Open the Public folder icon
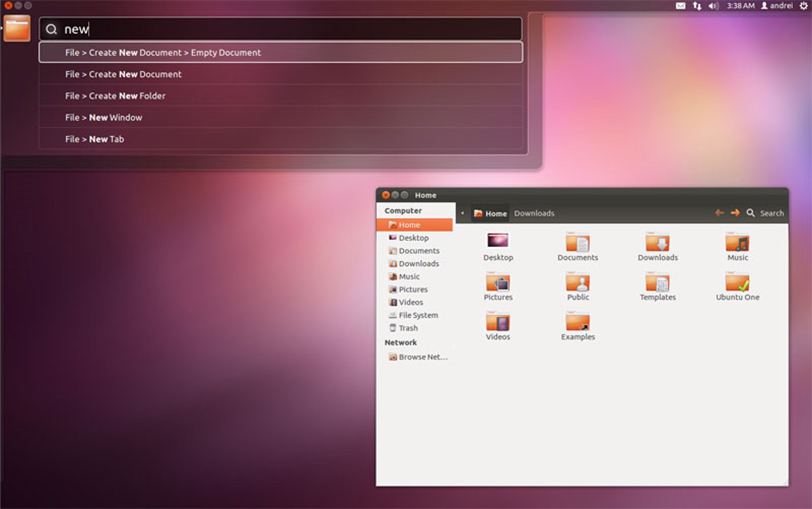 [578, 282]
